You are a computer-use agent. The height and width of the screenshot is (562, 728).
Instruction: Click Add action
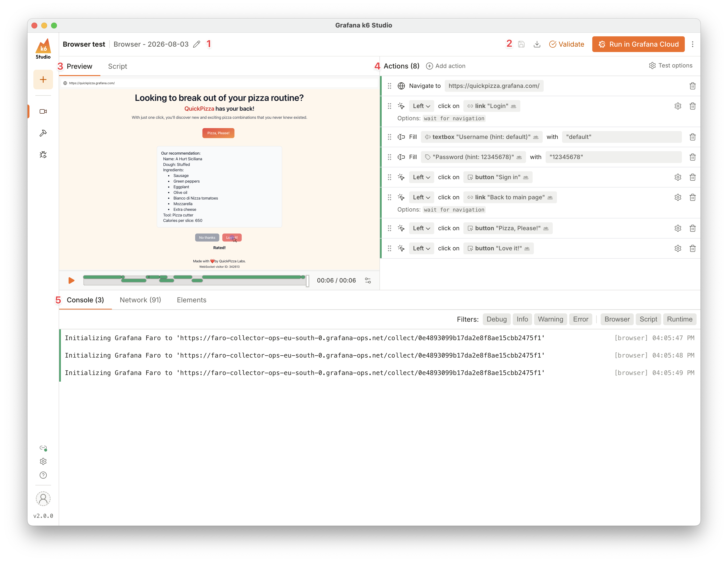click(x=445, y=66)
